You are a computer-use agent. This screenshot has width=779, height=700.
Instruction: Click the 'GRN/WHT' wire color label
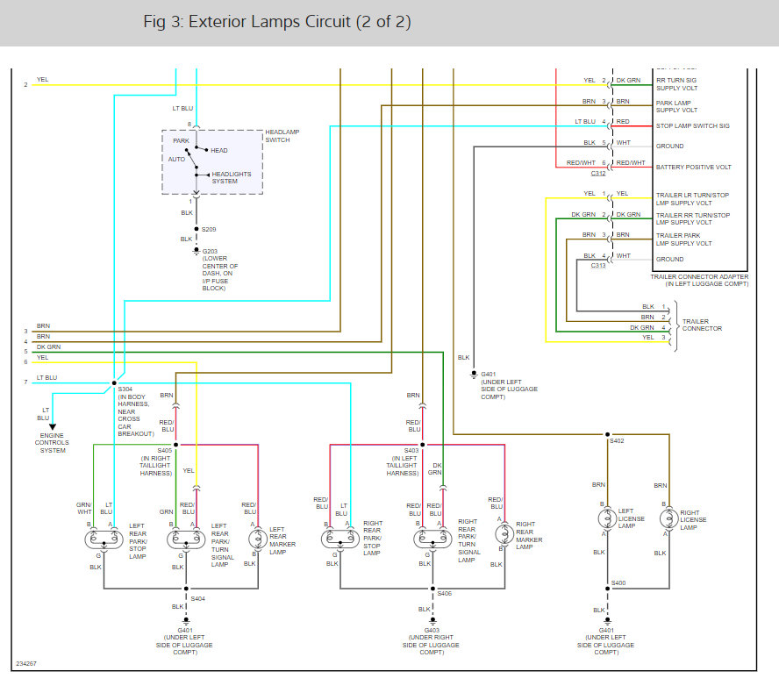[84, 508]
